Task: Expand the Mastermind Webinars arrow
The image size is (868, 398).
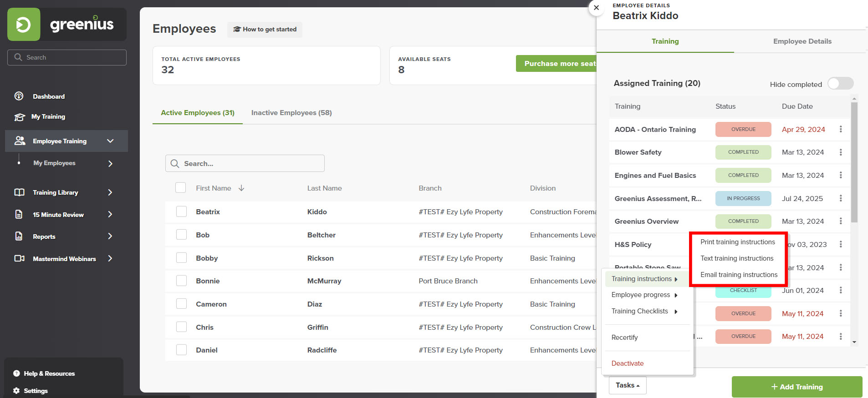Action: (110, 258)
